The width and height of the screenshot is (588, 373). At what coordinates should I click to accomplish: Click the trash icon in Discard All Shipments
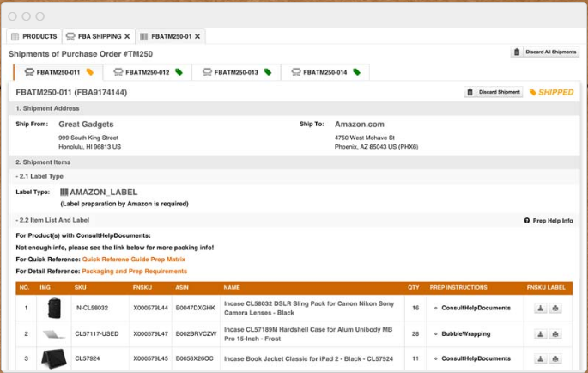coord(517,52)
